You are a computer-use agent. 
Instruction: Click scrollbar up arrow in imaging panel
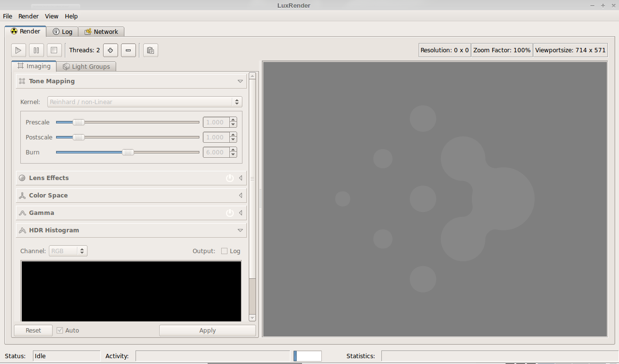tap(252, 76)
